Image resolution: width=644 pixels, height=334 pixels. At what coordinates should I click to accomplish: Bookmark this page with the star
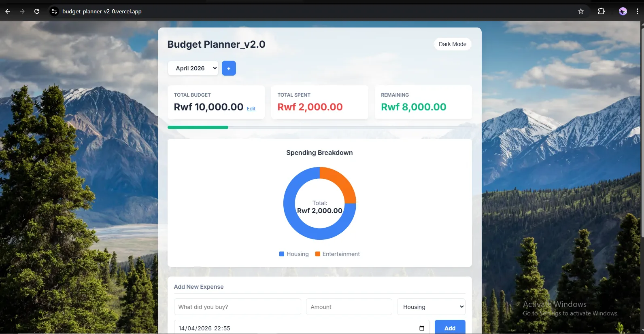coord(581,11)
